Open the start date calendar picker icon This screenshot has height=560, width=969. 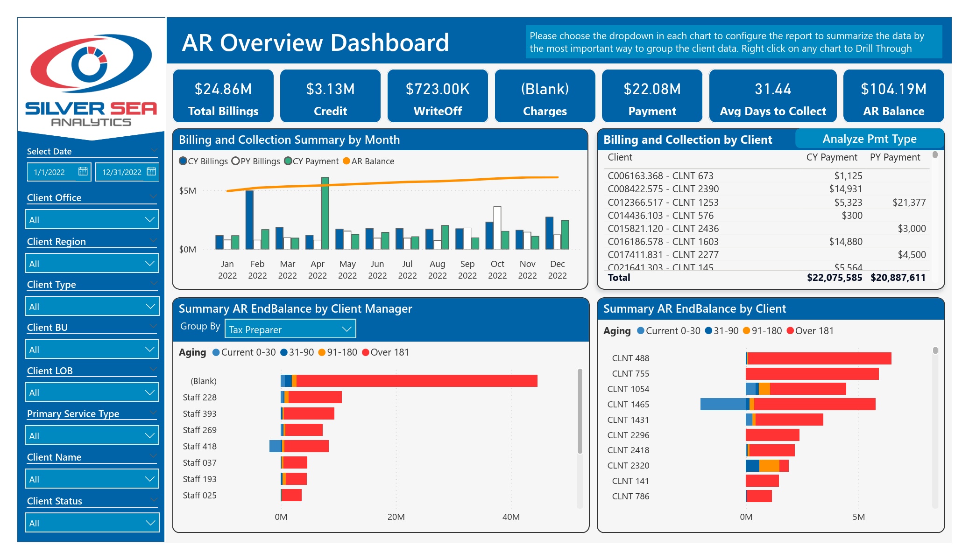[x=83, y=172]
